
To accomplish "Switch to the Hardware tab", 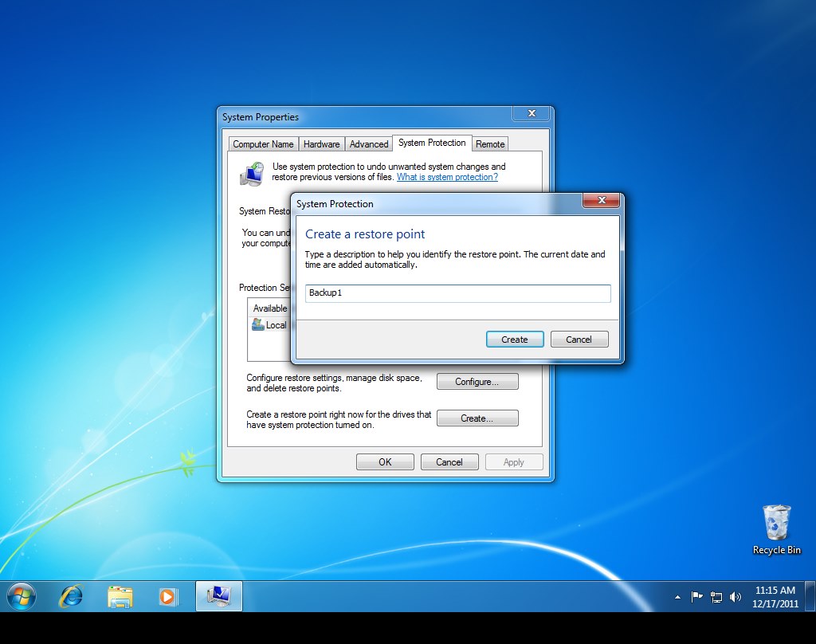I will [x=322, y=144].
